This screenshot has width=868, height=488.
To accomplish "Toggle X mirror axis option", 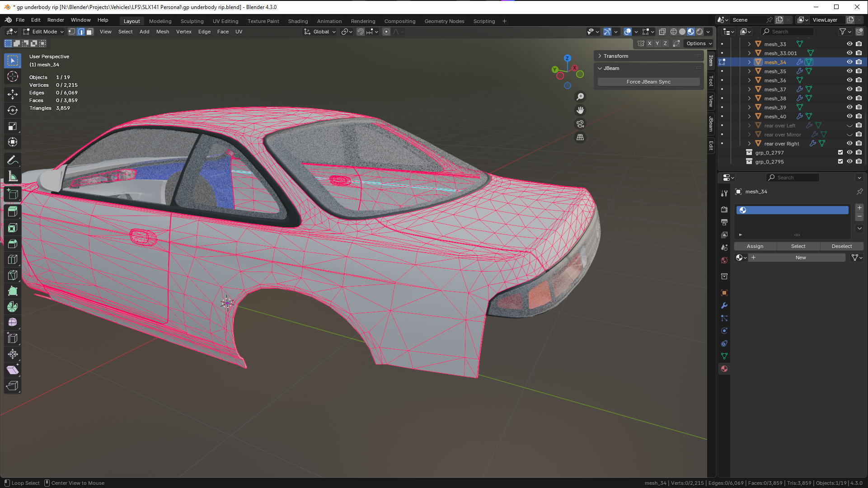I will click(649, 43).
